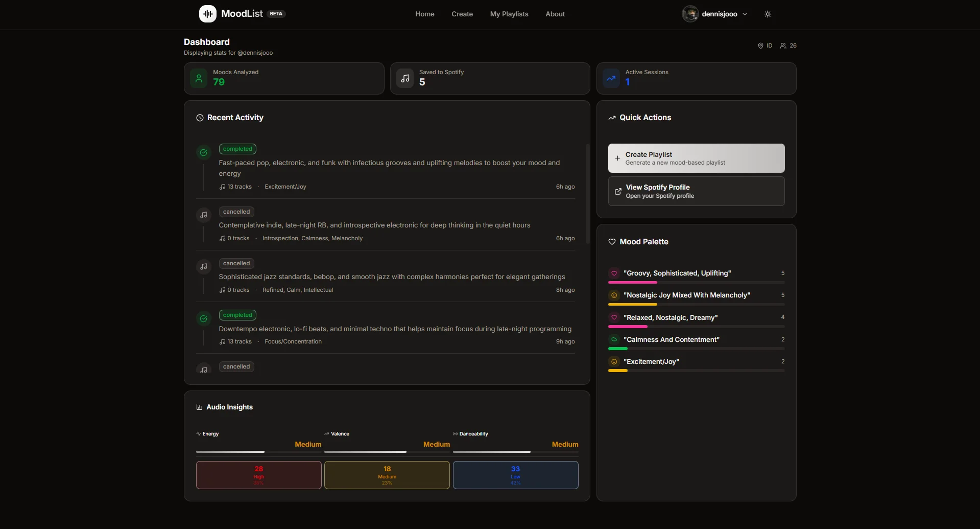Click the Saved to Spotify music note icon
The image size is (980, 529).
(x=405, y=78)
